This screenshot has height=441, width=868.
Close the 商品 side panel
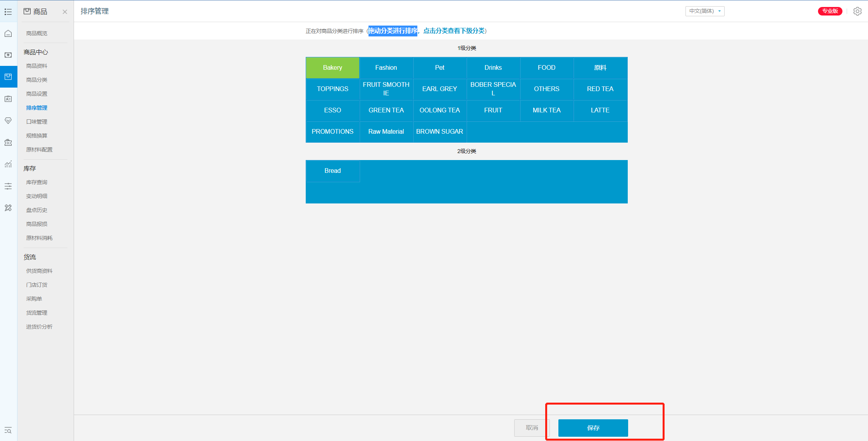coord(65,12)
